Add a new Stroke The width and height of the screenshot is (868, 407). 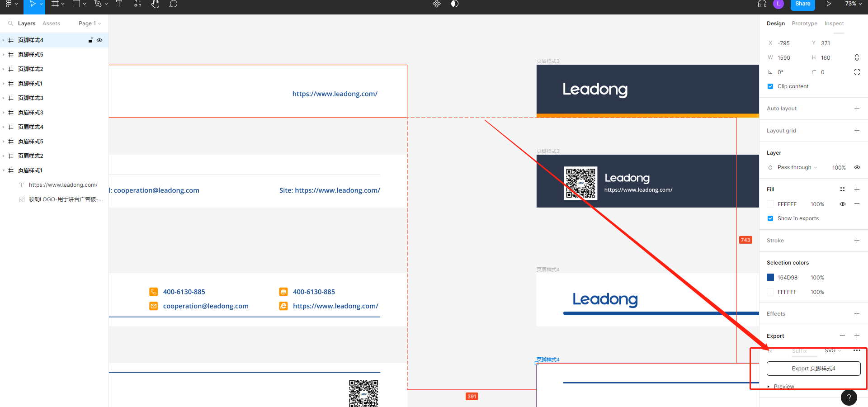[x=857, y=241]
